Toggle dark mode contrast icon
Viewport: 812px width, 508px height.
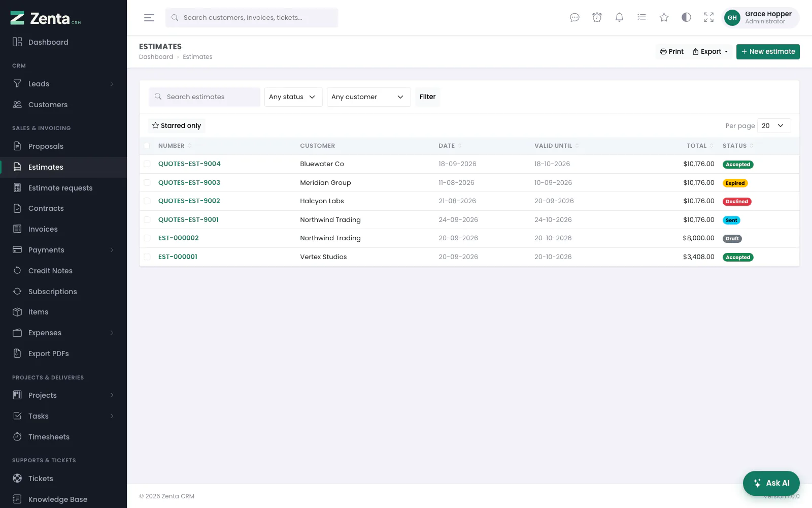pos(686,18)
